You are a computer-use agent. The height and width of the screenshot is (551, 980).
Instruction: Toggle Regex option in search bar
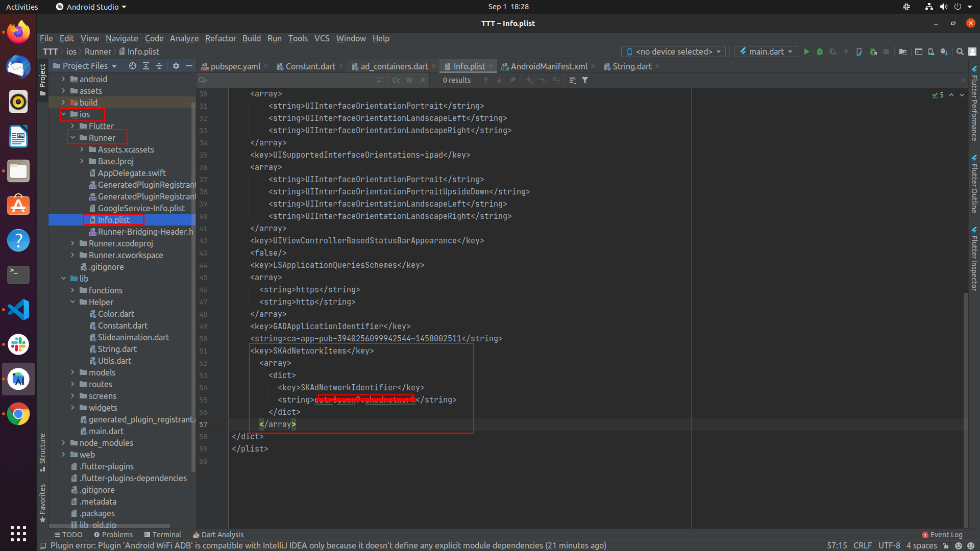tap(423, 80)
